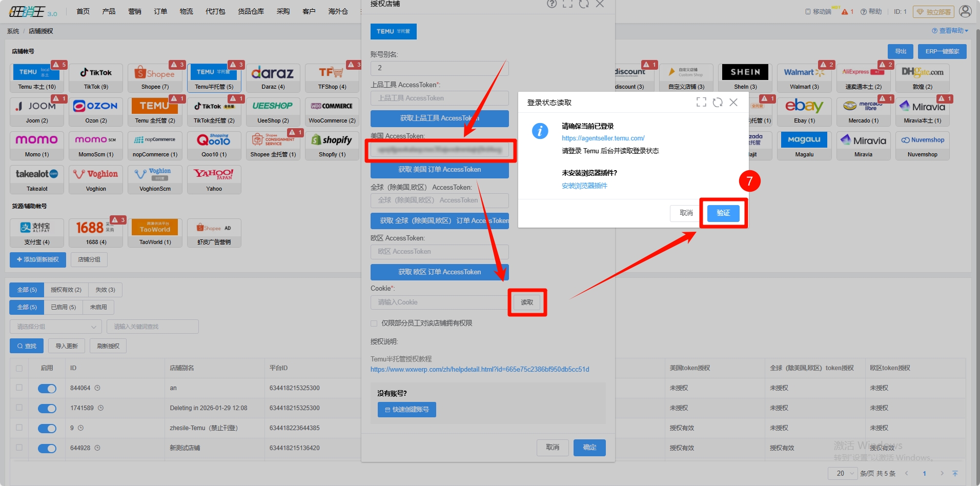Enable the employee-restricted permission checkbox

(374, 323)
